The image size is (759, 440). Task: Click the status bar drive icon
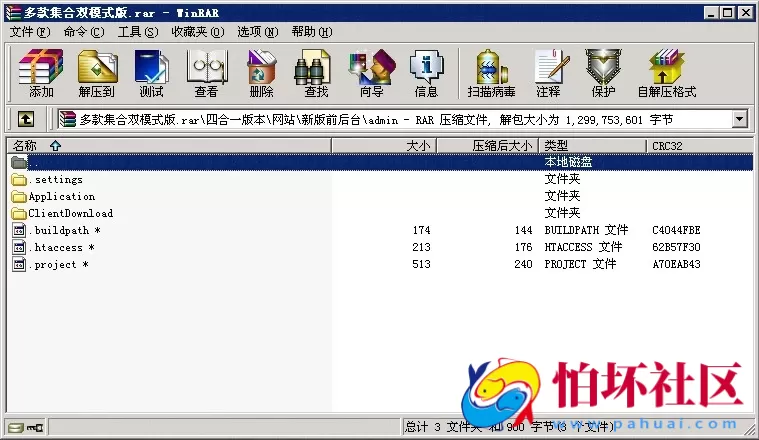tap(16, 427)
